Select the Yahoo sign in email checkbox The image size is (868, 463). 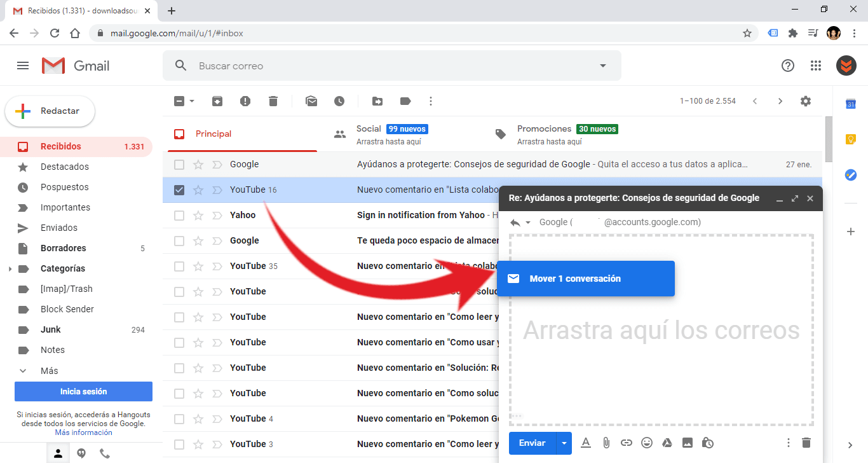coord(179,216)
